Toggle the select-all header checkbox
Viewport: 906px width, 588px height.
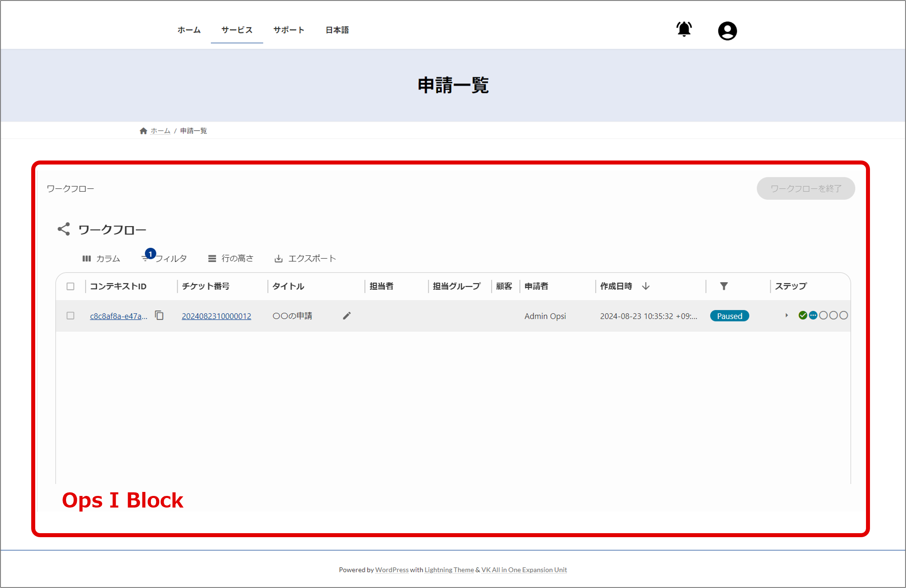click(70, 286)
